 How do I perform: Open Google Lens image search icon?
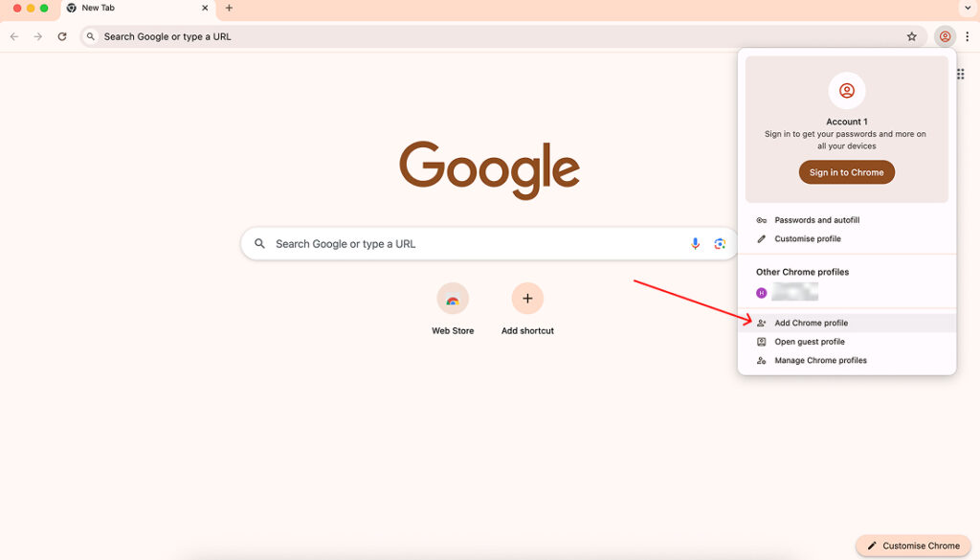[x=720, y=244]
